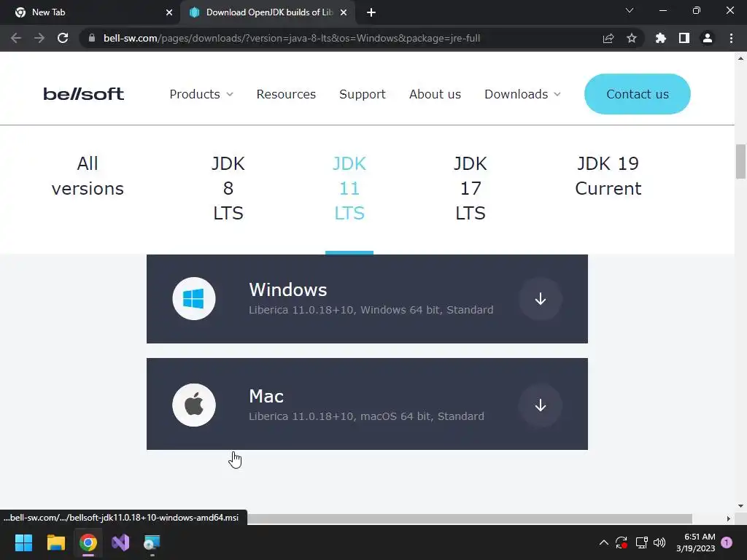The width and height of the screenshot is (747, 560).
Task: Click the Windows logo icon in download card
Action: (x=194, y=298)
